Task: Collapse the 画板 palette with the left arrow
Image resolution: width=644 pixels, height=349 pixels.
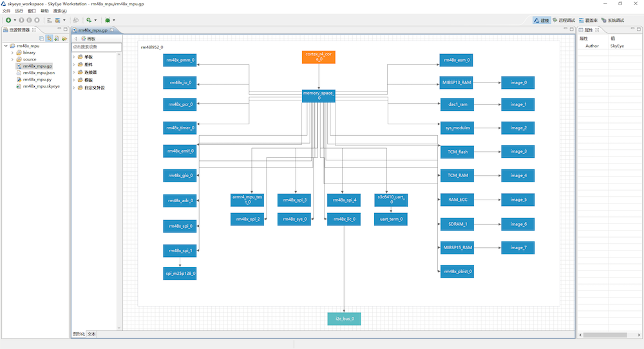Action: click(75, 39)
